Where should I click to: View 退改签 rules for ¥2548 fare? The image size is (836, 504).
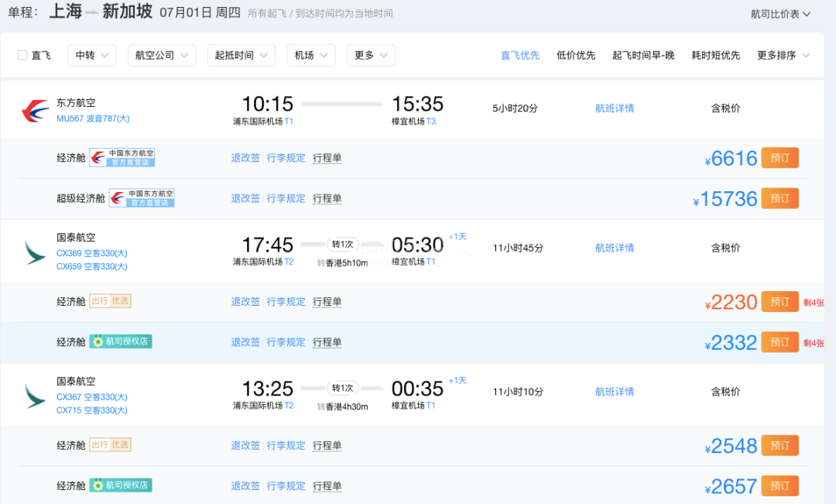tap(245, 445)
